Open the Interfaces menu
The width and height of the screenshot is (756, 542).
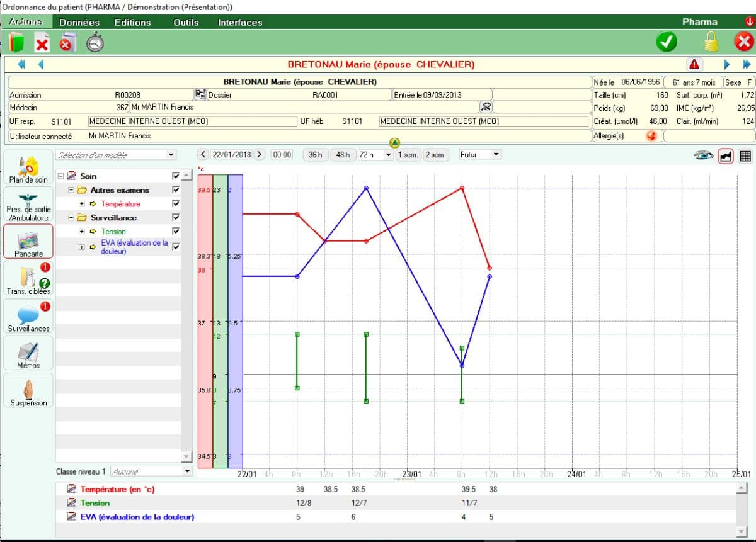coord(240,22)
